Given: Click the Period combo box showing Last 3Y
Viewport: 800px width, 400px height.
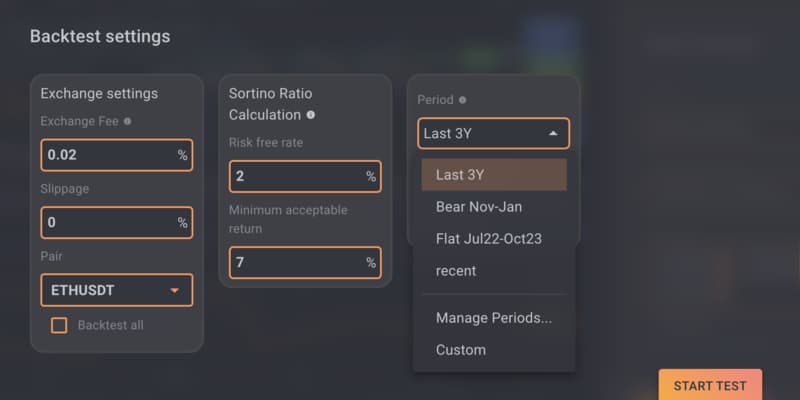Looking at the screenshot, I should point(494,134).
